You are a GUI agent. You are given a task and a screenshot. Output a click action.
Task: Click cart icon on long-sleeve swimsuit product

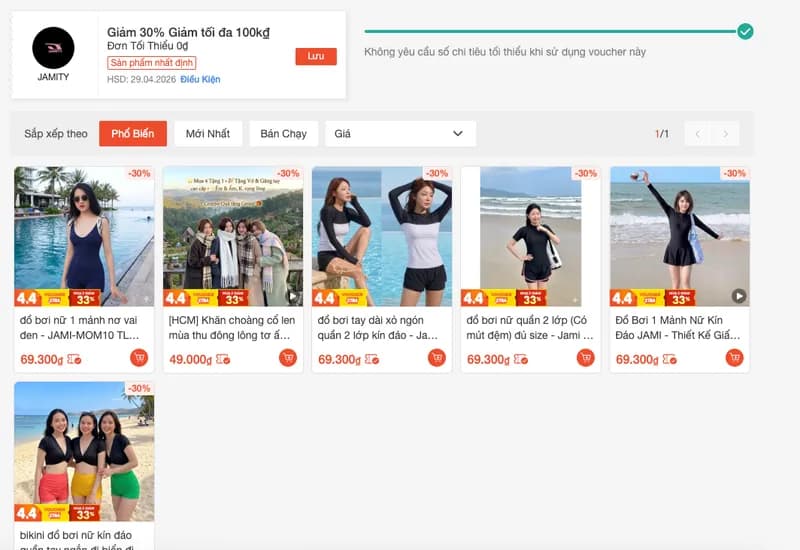pos(436,358)
